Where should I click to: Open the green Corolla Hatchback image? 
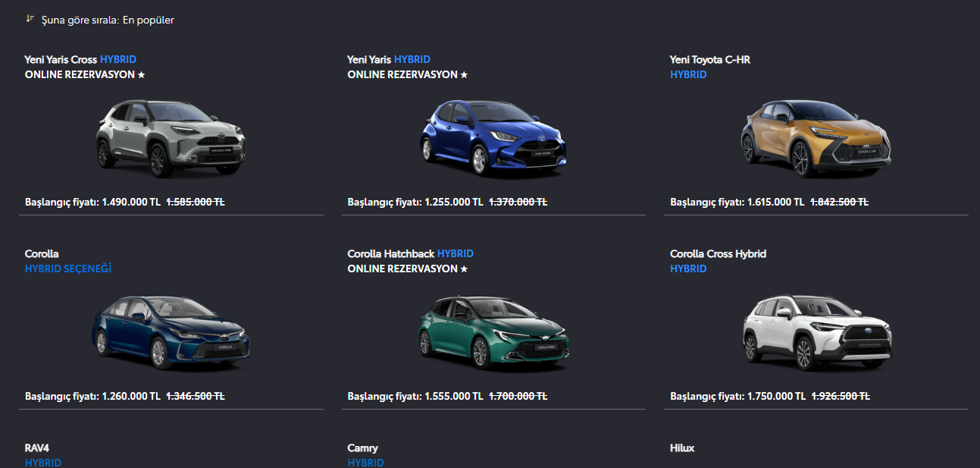[494, 333]
